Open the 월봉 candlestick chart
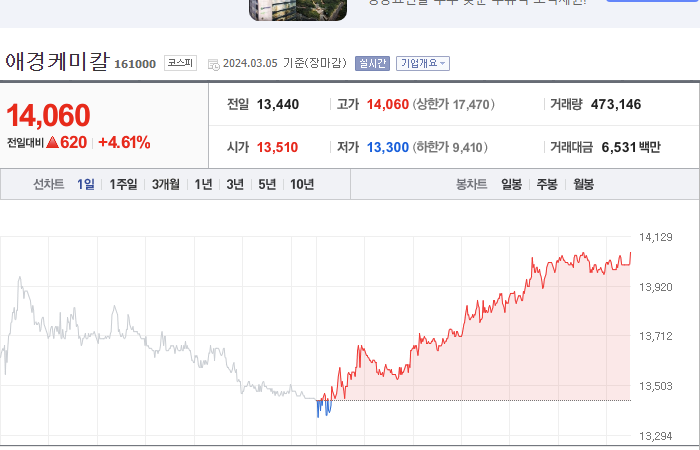Viewport: 700px width, 450px height. pos(583,184)
